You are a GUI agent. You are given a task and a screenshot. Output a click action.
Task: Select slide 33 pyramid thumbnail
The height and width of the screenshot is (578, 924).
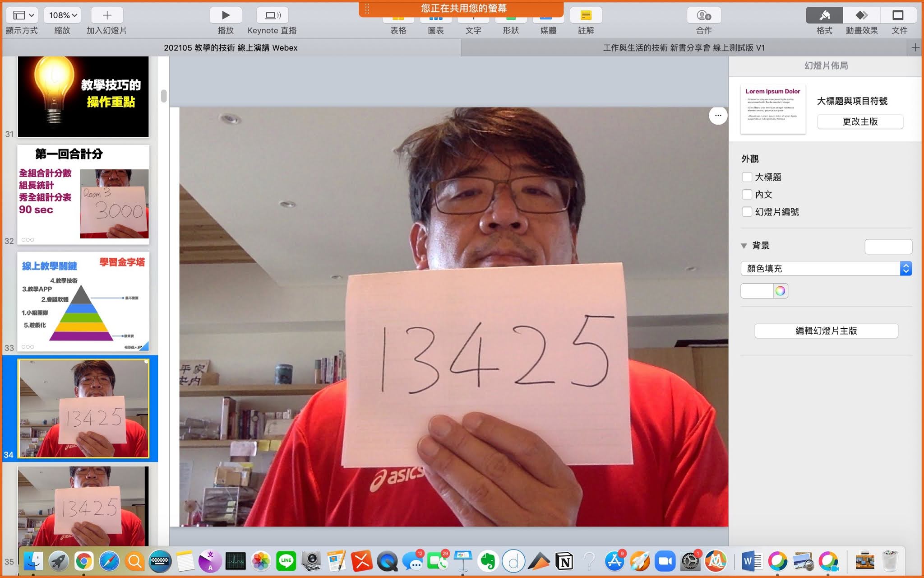[x=83, y=302]
